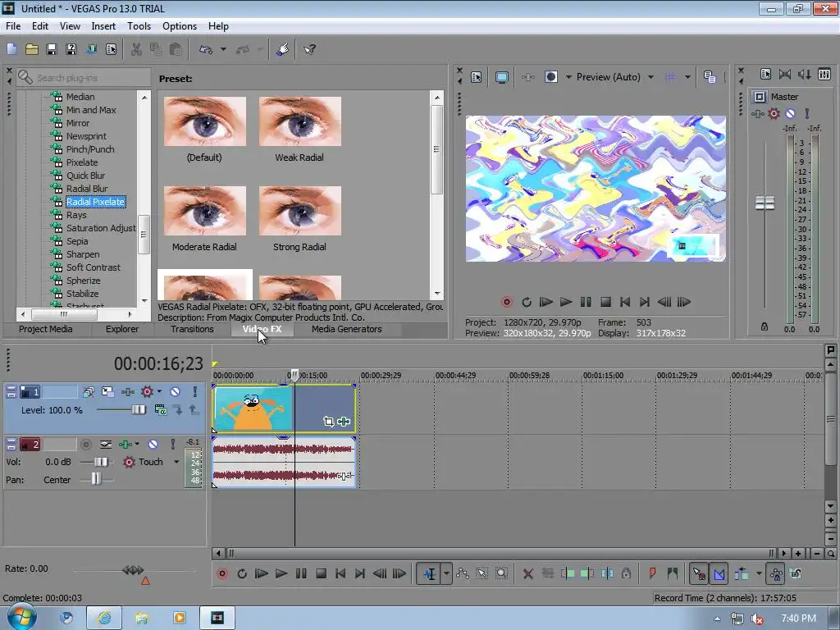Open the preview Overlays grid dropdown arrow

point(687,77)
